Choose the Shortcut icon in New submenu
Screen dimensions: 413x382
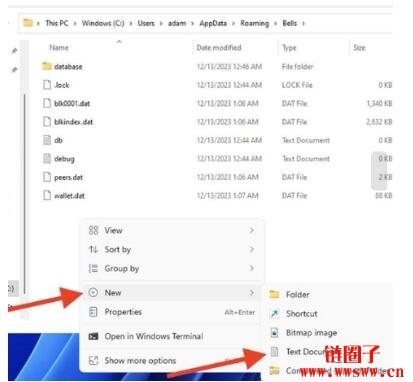274,313
